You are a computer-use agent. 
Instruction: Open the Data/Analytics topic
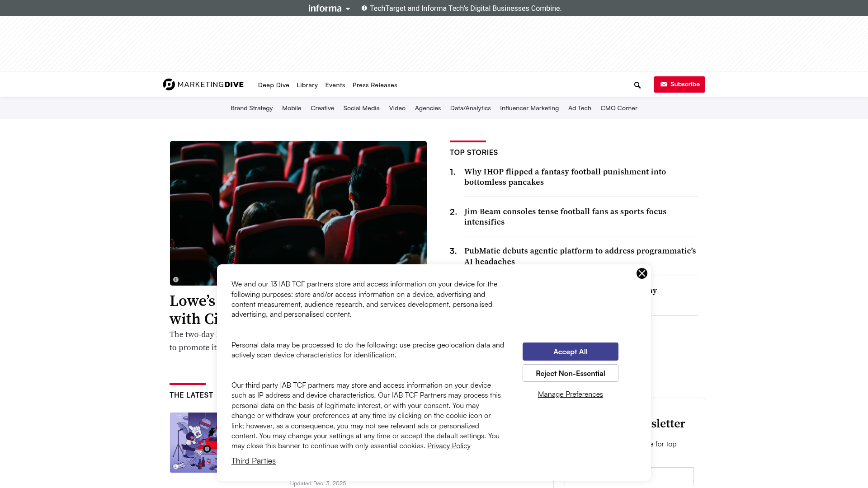[x=471, y=108]
